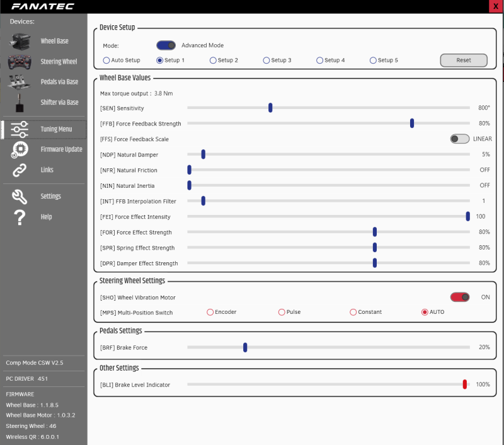The height and width of the screenshot is (445, 504).
Task: Click the FFB Interpolation Filter slider handle
Action: [x=203, y=201]
